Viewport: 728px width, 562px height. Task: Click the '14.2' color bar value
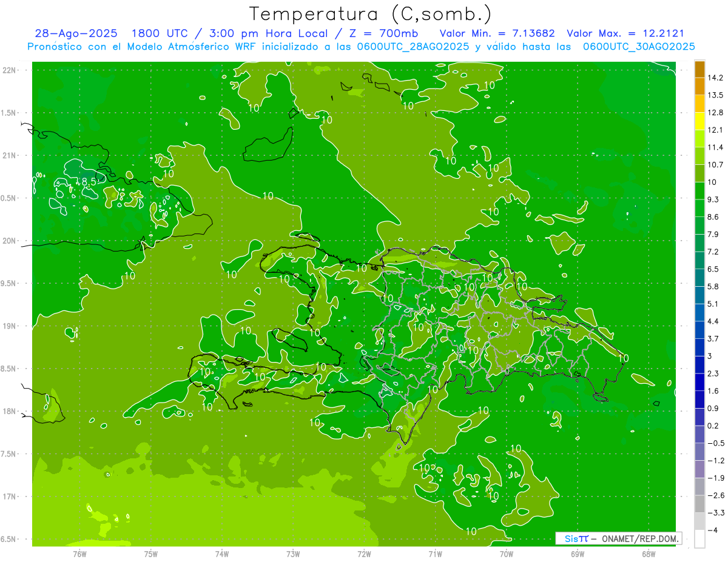pos(716,78)
